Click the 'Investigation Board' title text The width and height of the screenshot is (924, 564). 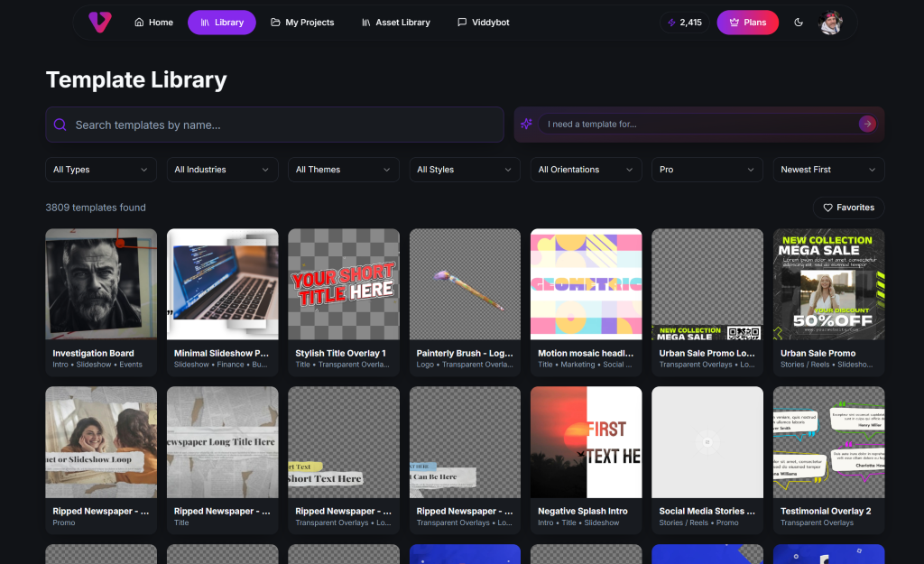[93, 353]
